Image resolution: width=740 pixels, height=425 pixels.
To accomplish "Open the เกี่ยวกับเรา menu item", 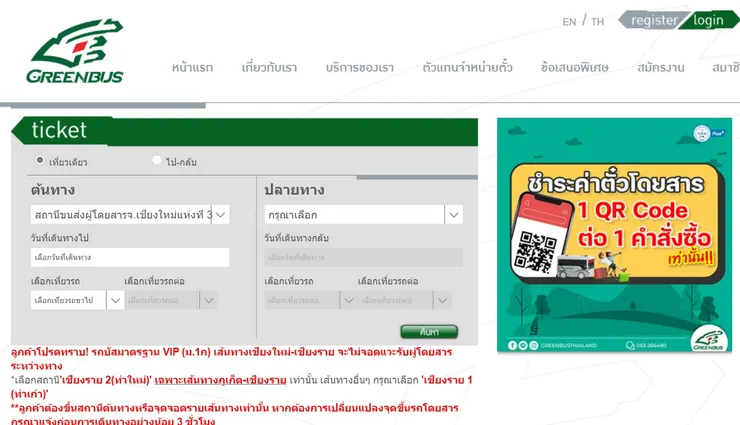I will point(269,67).
